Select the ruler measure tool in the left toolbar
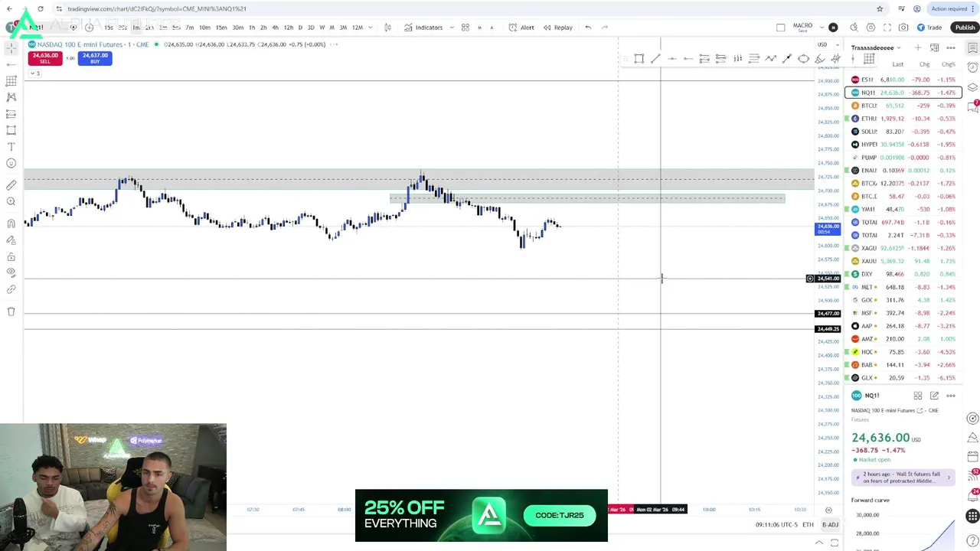The width and height of the screenshot is (980, 551). [x=11, y=185]
